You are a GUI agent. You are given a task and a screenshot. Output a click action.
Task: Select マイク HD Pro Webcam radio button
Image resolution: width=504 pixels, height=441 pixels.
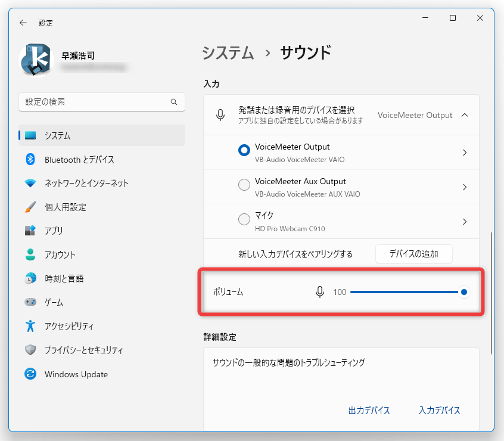coord(244,219)
